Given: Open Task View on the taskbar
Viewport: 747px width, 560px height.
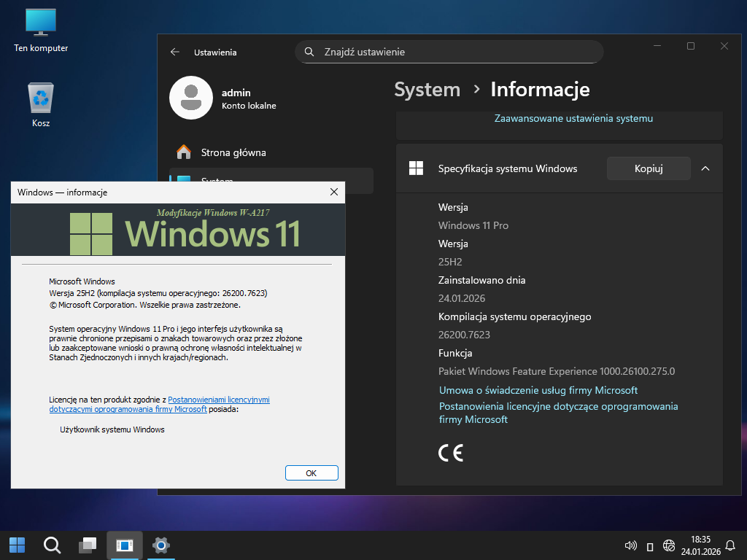Looking at the screenshot, I should (88, 545).
